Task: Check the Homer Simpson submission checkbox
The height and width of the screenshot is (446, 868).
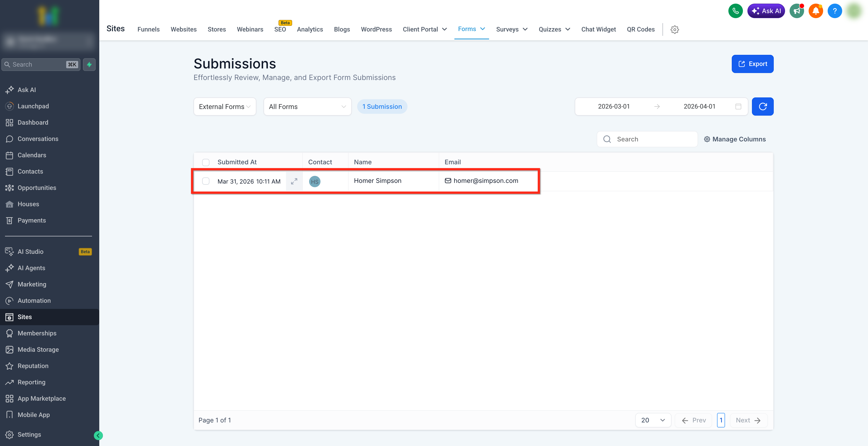Action: pos(206,181)
